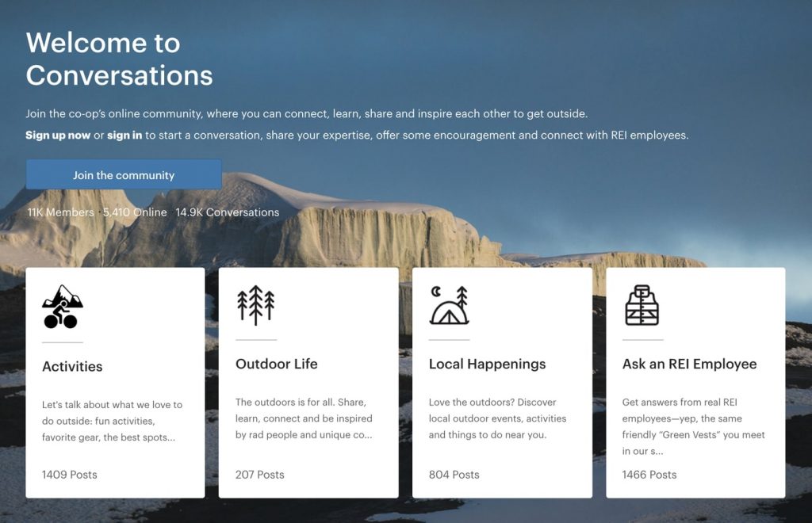The image size is (812, 523).
Task: Click the Join the community button
Action: pos(124,175)
